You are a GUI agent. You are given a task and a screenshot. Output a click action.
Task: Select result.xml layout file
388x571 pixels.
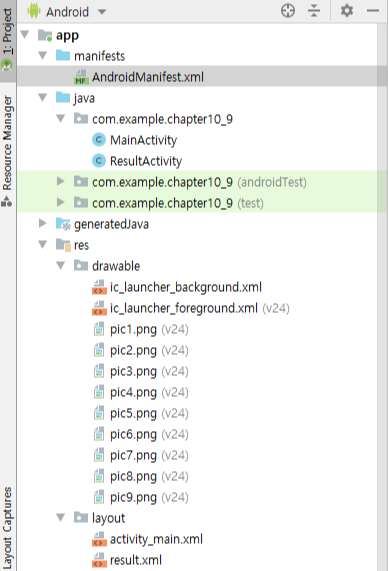(136, 560)
